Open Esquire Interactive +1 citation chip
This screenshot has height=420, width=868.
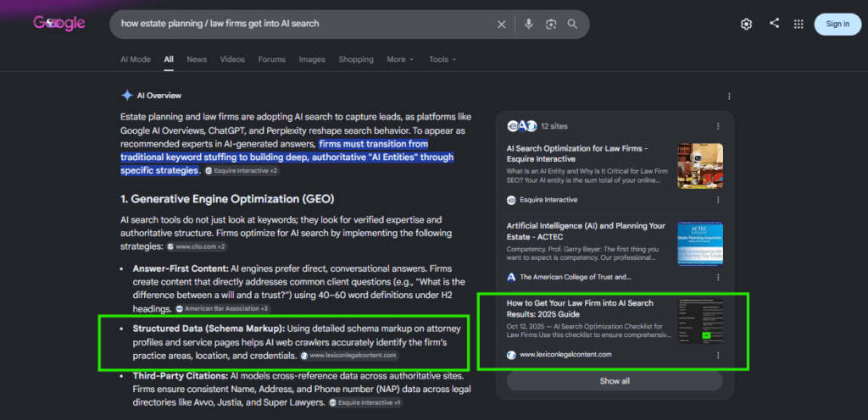365,403
